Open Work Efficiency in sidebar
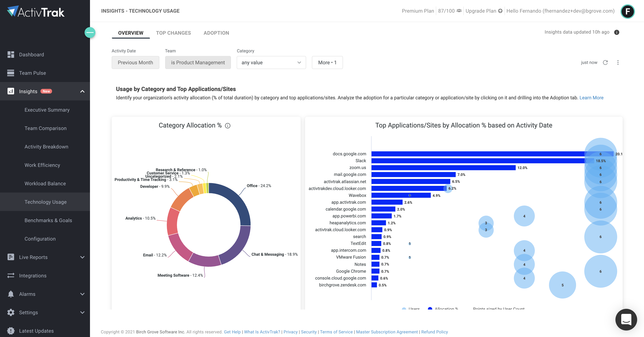Viewport: 644px width, 337px height. click(42, 165)
